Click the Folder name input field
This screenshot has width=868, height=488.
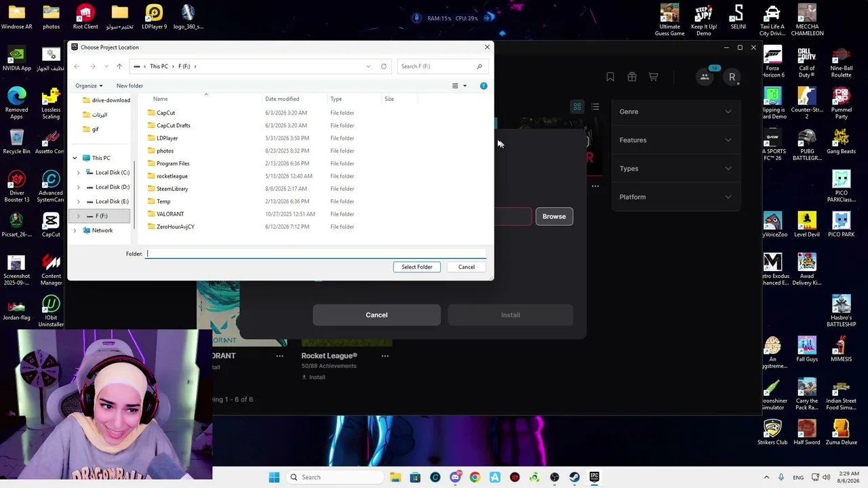316,253
